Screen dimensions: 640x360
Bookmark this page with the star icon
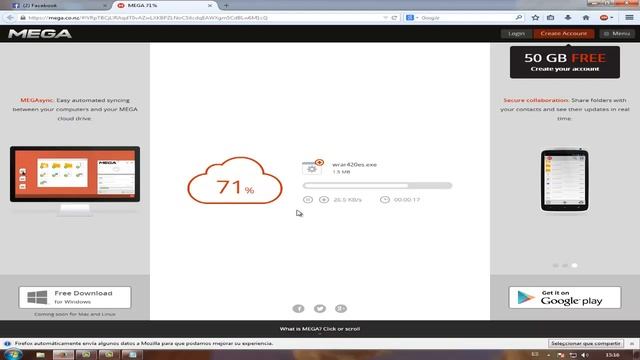pos(536,18)
